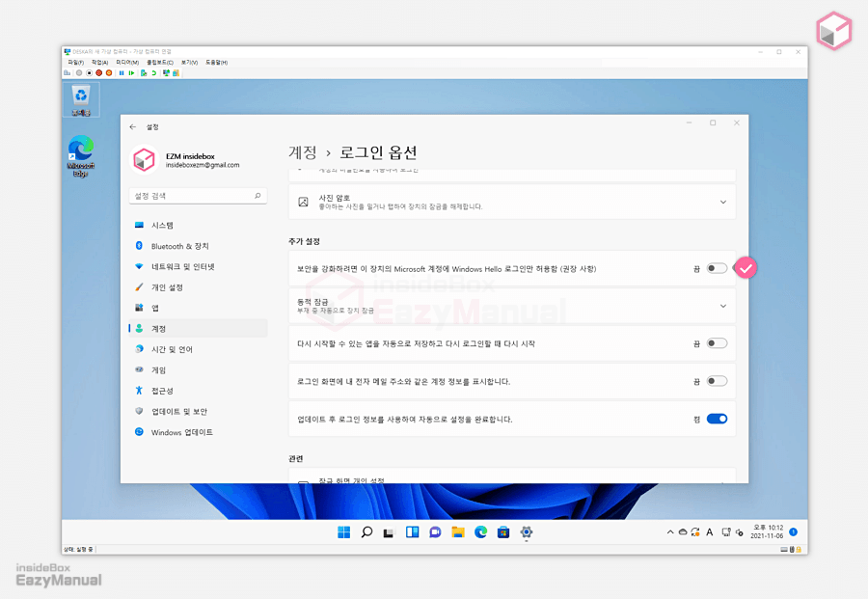
Task: Click the Checkpoint icon in VM toolbar
Action: [144, 72]
